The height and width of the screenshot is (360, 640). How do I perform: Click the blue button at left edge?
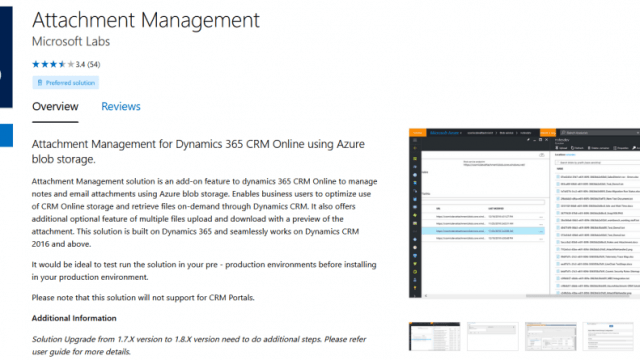[x=6, y=135]
